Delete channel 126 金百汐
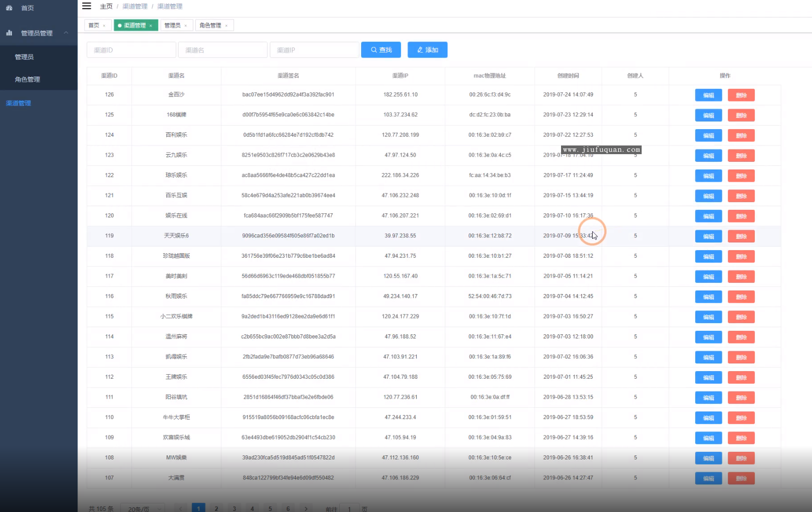 click(x=741, y=95)
